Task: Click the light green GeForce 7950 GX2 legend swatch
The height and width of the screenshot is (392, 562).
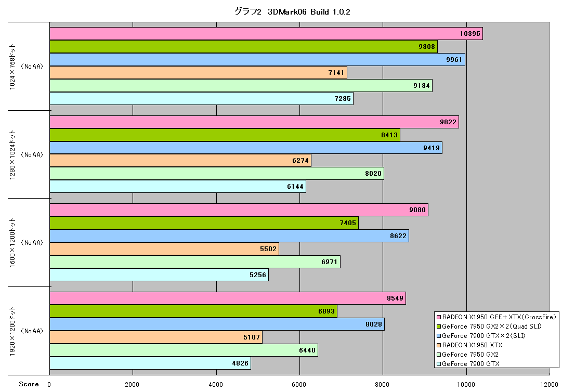Action: click(x=439, y=355)
